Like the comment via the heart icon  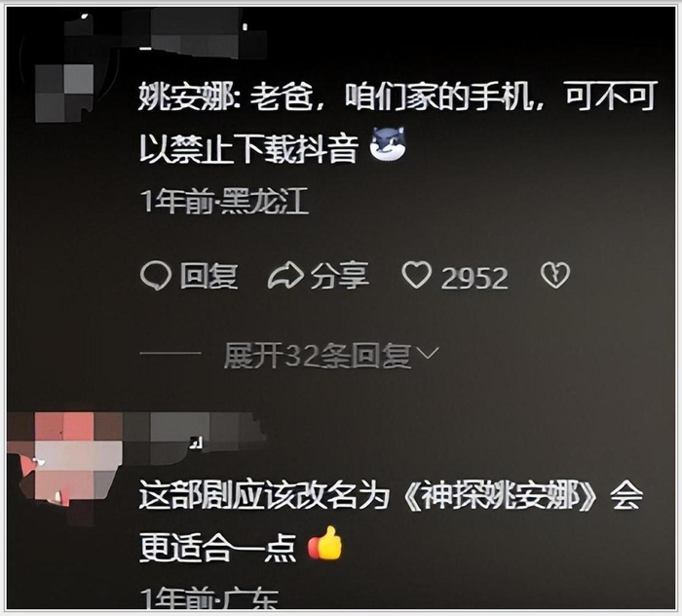point(417,275)
